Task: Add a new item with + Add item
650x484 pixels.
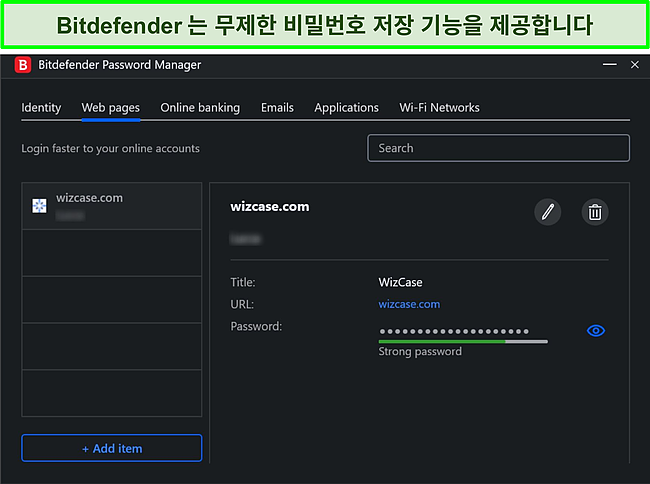Action: tap(112, 448)
